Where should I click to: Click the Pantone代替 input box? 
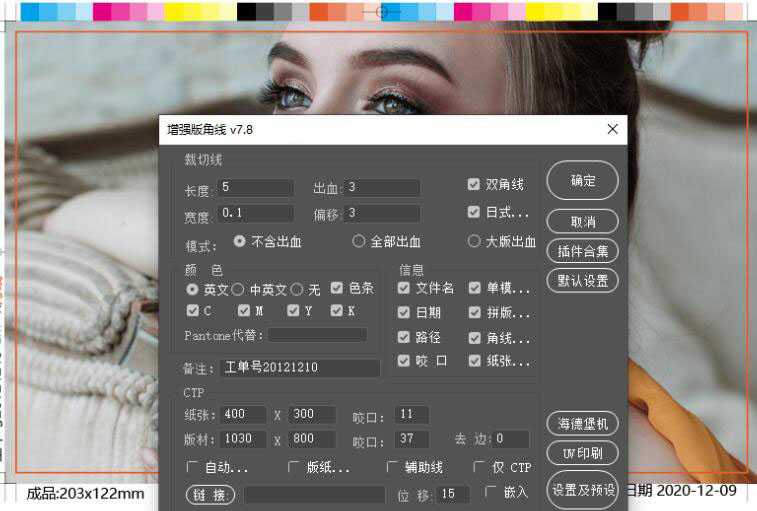click(x=316, y=335)
